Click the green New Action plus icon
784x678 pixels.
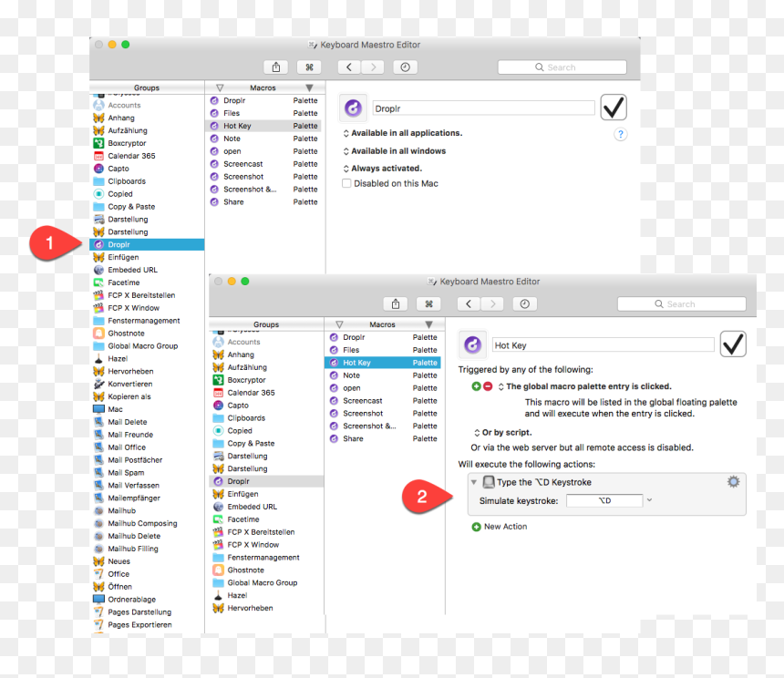tap(476, 527)
